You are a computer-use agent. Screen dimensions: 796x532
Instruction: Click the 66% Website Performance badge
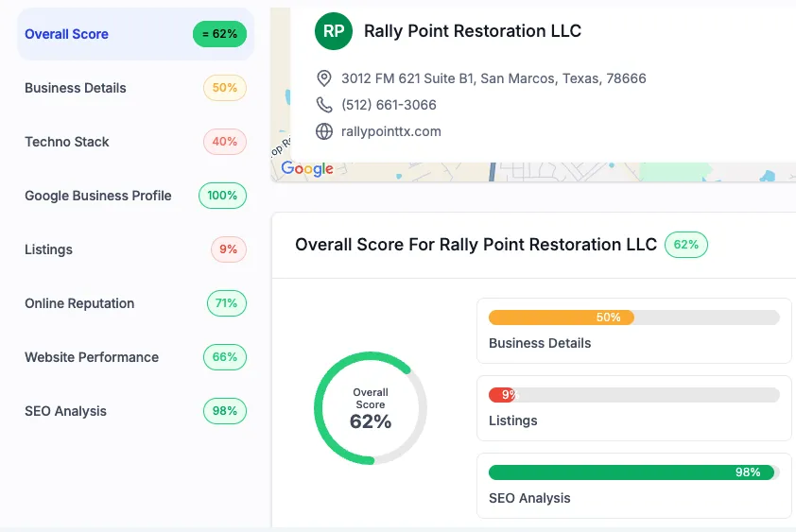pyautogui.click(x=225, y=357)
